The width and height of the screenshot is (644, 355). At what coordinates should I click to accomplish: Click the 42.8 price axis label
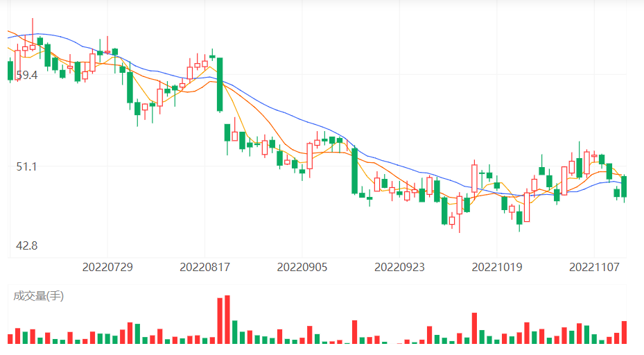(x=26, y=245)
